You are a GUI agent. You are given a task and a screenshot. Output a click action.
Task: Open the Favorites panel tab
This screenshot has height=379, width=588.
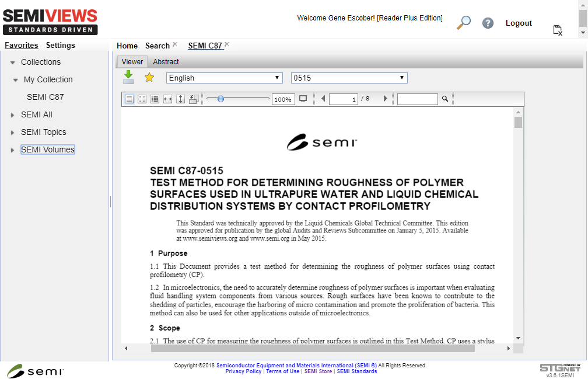pos(22,45)
